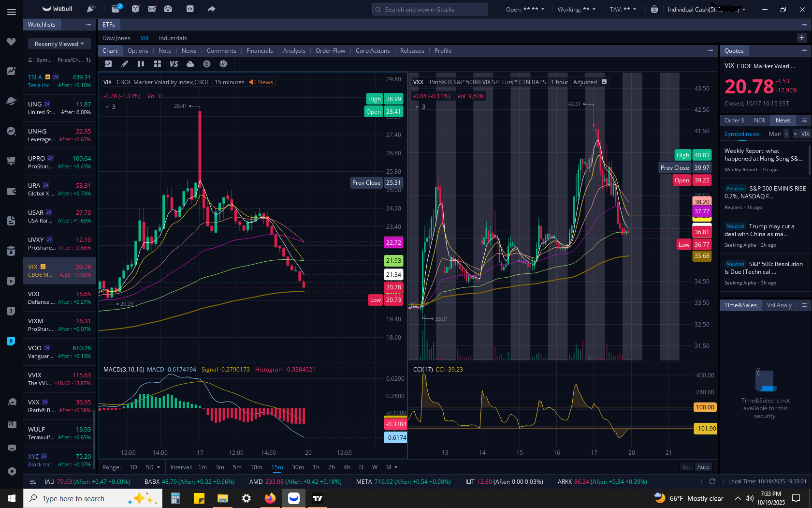Click the add plus button near Industrials row

click(x=802, y=38)
